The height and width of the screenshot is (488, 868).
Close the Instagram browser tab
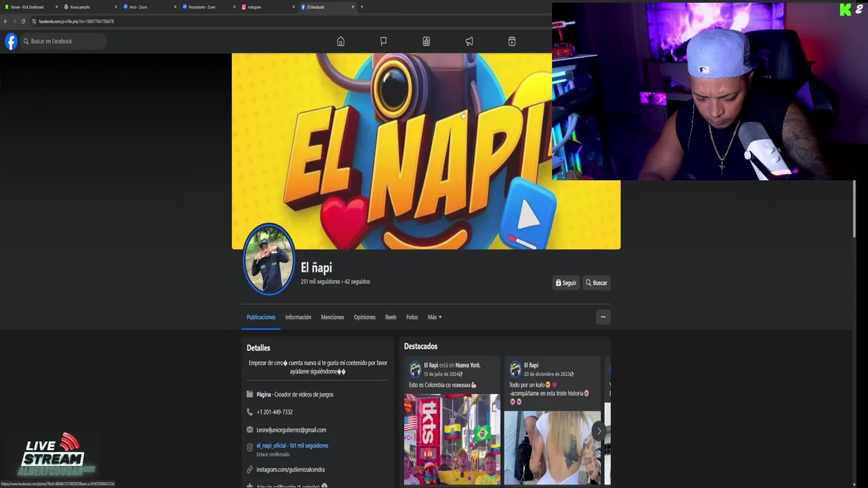pyautogui.click(x=294, y=7)
